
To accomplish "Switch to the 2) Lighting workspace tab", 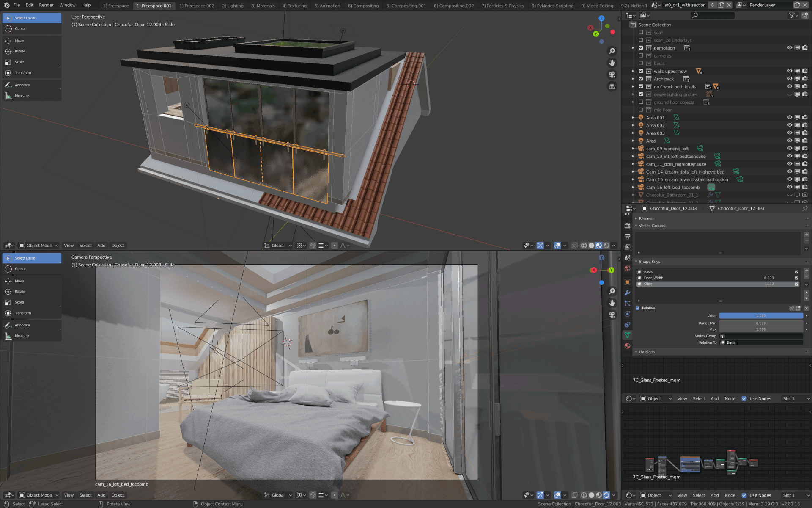I will pyautogui.click(x=233, y=6).
